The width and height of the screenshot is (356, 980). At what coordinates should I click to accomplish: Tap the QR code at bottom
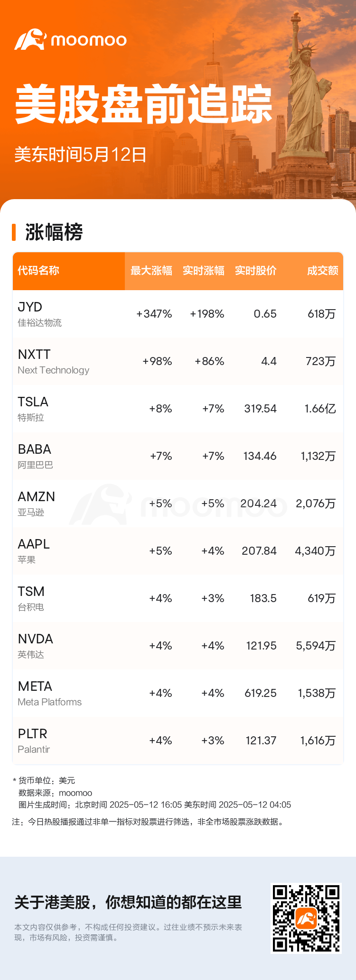306,918
